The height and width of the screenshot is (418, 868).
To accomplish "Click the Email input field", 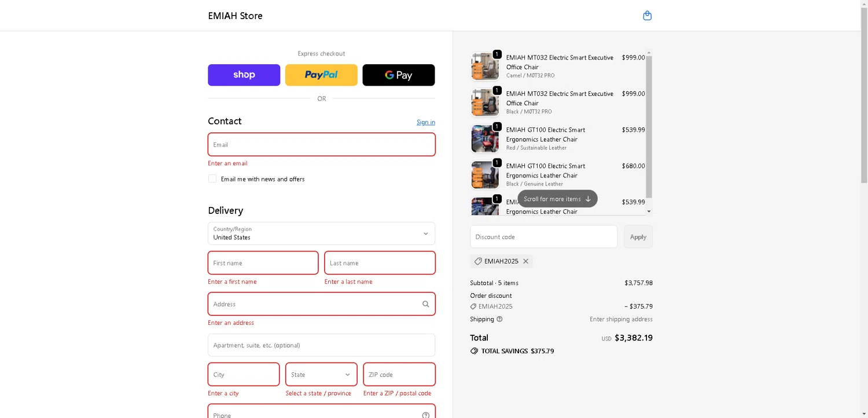I will pyautogui.click(x=321, y=145).
